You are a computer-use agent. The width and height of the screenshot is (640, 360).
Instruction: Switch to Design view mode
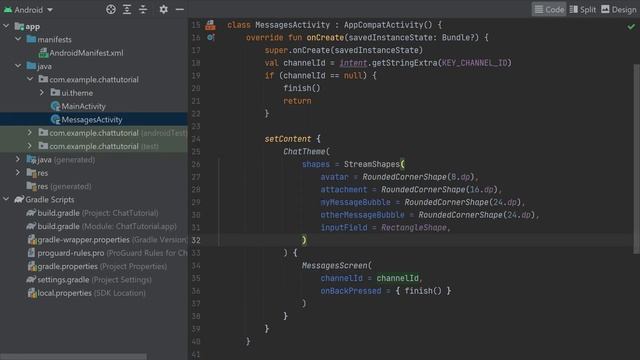(x=619, y=9)
